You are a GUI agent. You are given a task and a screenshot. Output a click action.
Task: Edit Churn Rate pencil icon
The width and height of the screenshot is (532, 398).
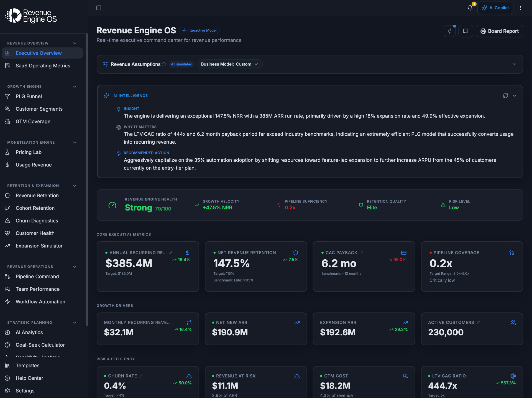coord(141,376)
